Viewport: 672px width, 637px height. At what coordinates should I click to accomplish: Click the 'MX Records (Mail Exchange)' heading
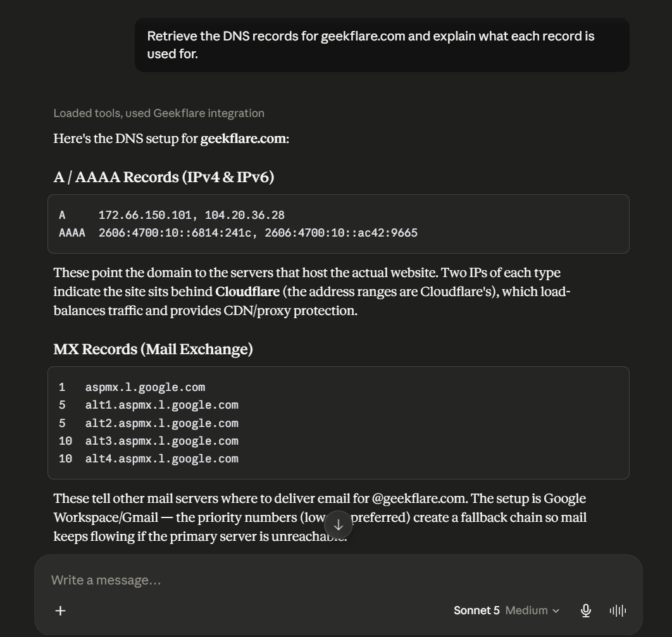(x=153, y=349)
